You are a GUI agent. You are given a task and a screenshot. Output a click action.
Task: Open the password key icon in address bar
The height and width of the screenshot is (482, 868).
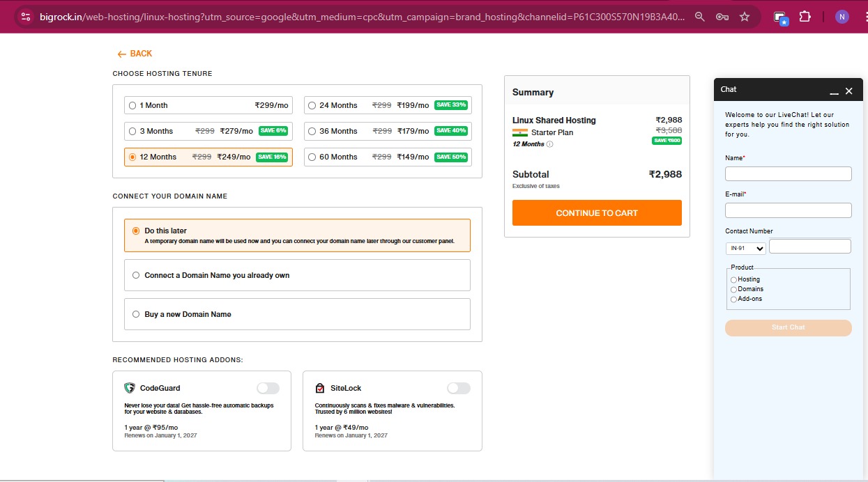(722, 17)
